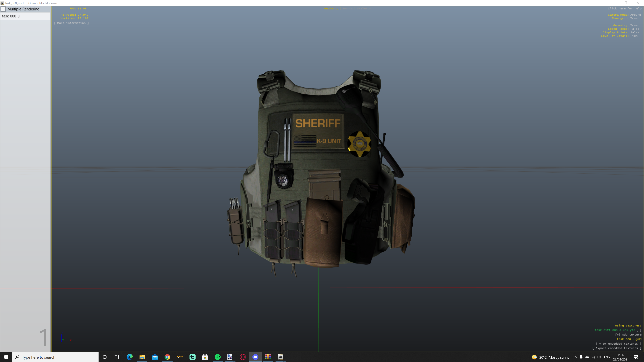Enable the Multiple Rendering checkbox
Screen dimensions: 644x362
point(4,9)
